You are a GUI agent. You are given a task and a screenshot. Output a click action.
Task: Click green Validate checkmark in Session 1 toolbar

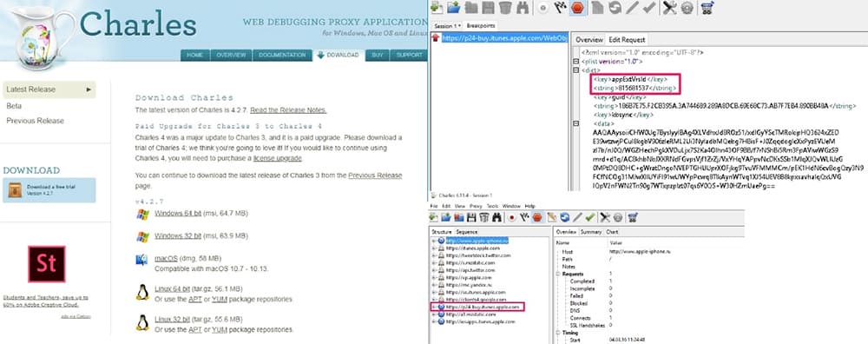click(590, 217)
